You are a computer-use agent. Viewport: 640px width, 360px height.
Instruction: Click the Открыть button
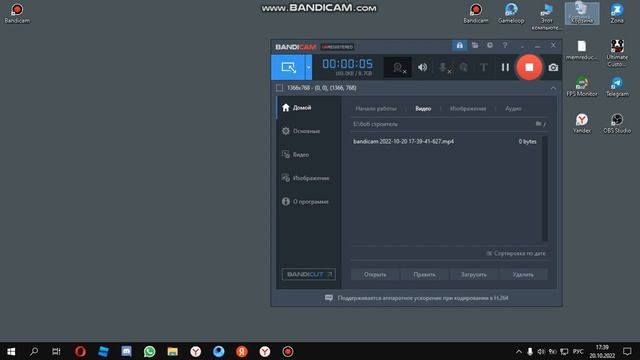tap(375, 275)
